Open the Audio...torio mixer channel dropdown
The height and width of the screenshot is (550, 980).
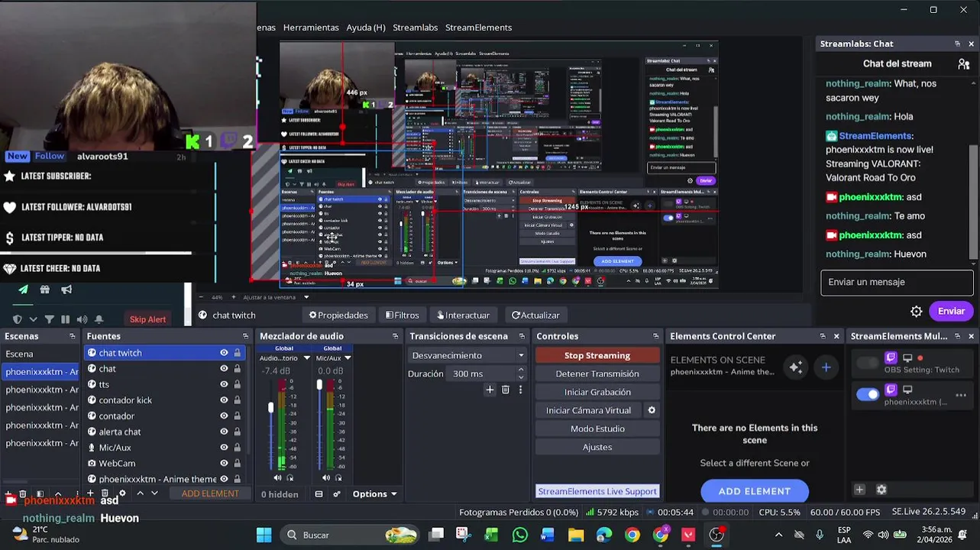click(x=306, y=357)
